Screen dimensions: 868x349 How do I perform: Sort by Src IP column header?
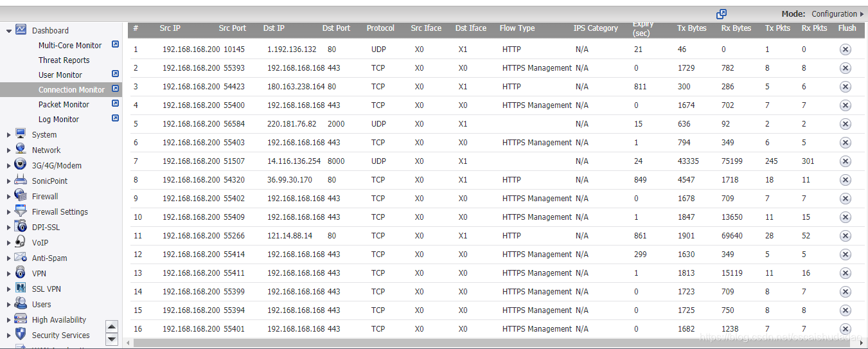tap(170, 28)
